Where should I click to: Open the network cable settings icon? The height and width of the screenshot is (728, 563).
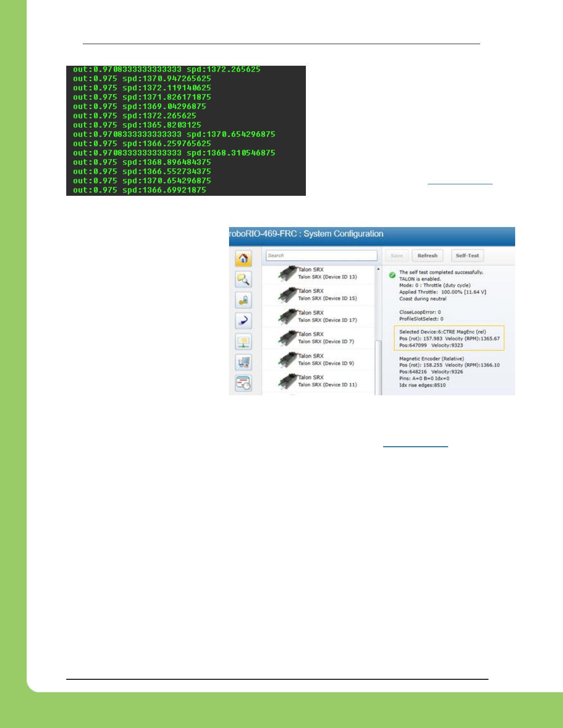[243, 320]
